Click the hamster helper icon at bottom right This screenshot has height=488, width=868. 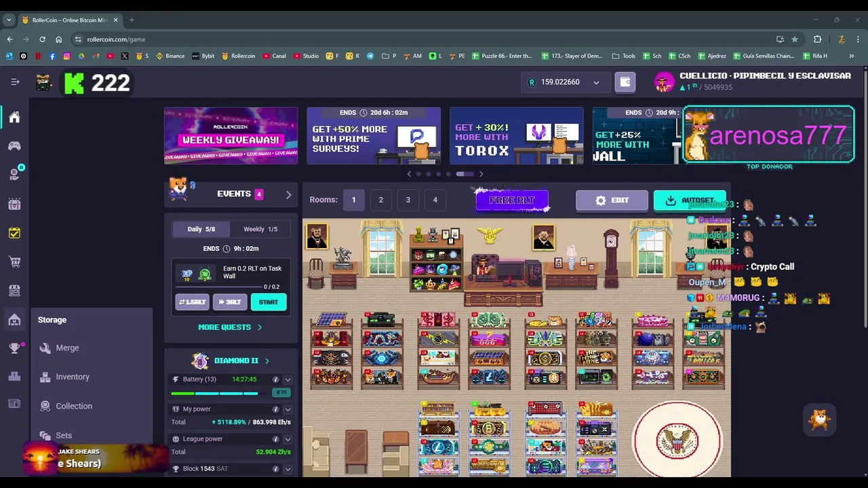[820, 420]
